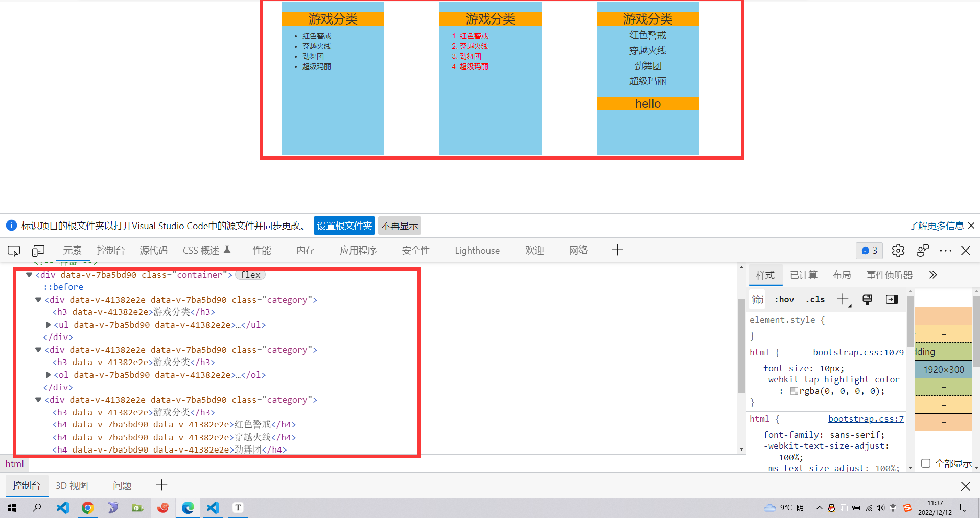
Task: Show more Styles pane tabs chevron
Action: (933, 275)
